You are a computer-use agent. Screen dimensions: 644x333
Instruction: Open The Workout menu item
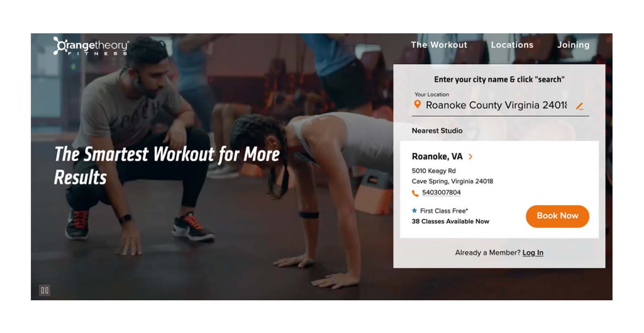(x=438, y=45)
